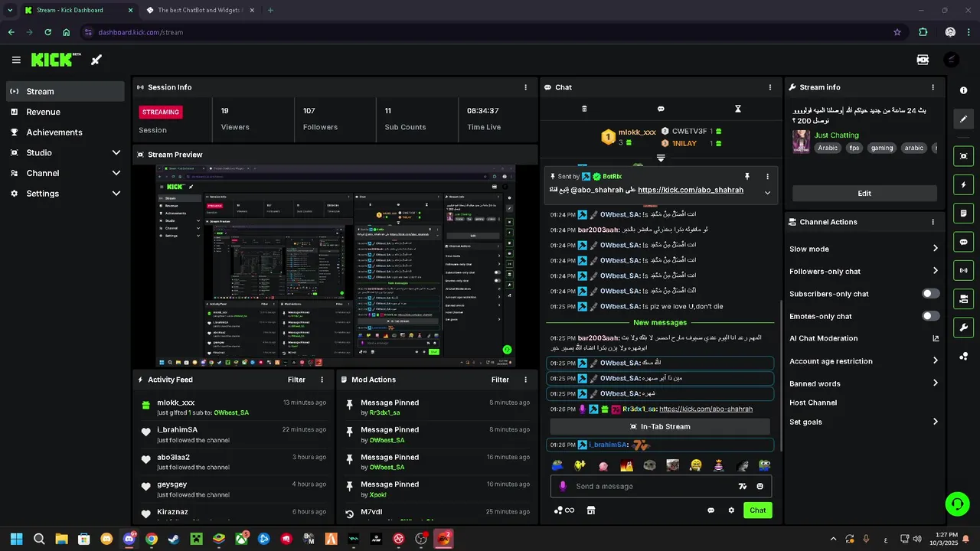Image resolution: width=980 pixels, height=551 pixels.
Task: Click Filter in Mod Actions
Action: 500,380
